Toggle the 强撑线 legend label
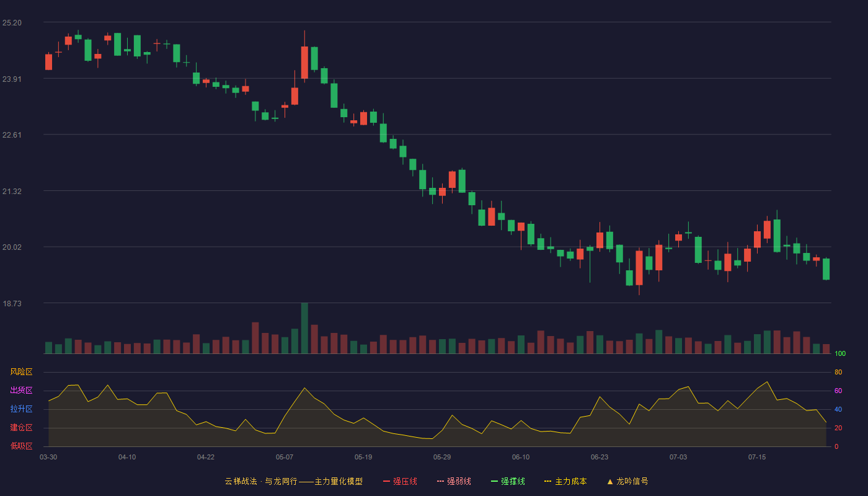The width and height of the screenshot is (868, 496). coord(513,481)
